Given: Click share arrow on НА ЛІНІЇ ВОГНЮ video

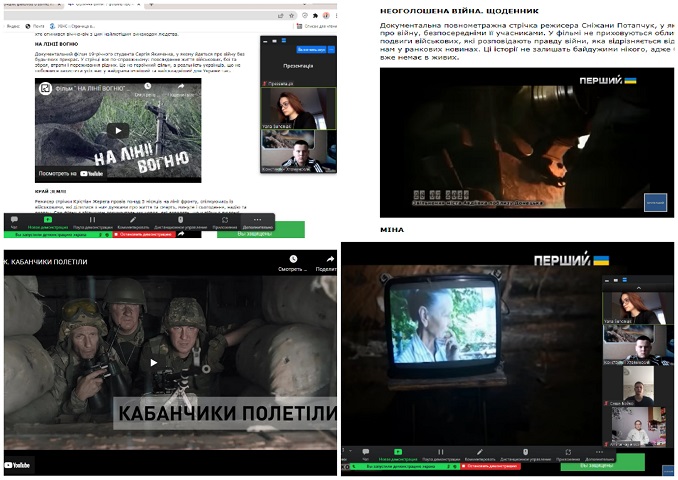Looking at the screenshot, I should tap(181, 86).
